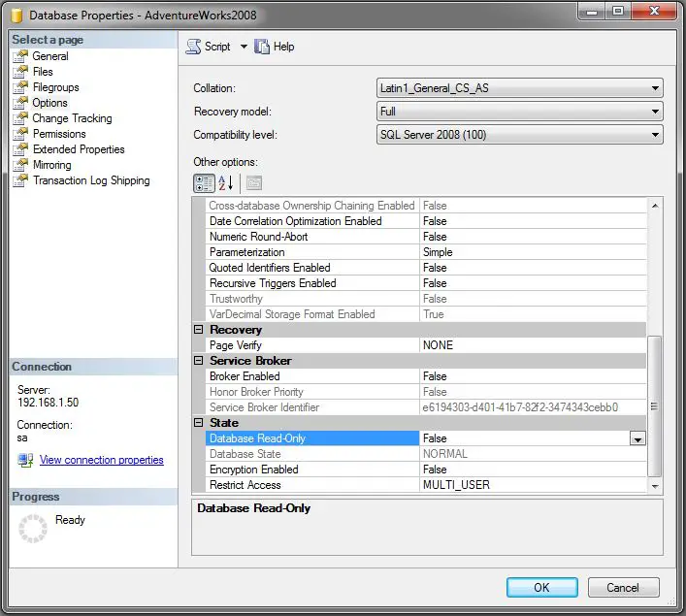This screenshot has height=616, width=686.
Task: Click the Filegroups page icon
Action: [20, 87]
